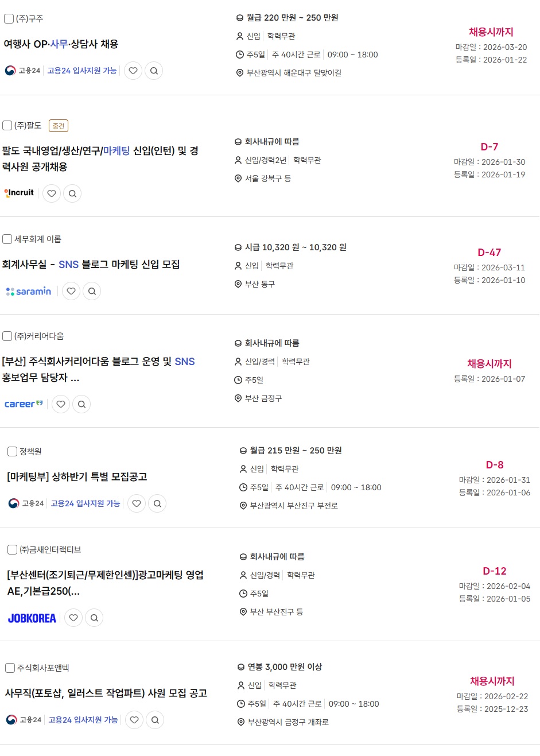The width and height of the screenshot is (540, 756).
Task: Click the magnifier icon for 여행사 OP 상담사 listing
Action: coord(154,71)
